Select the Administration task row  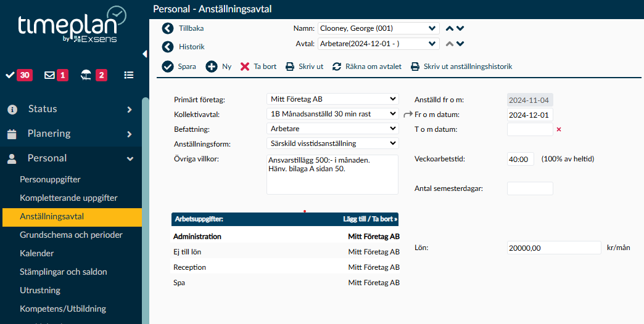(x=285, y=237)
